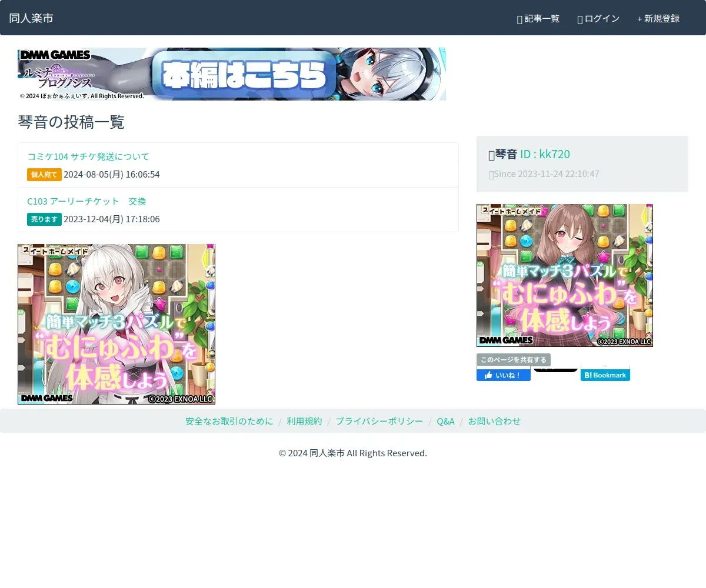Open お問い合わせ footer link

click(494, 421)
